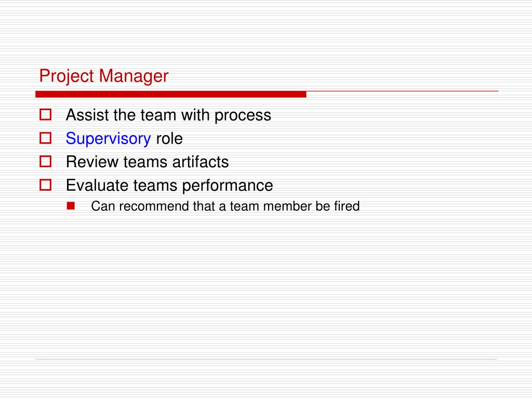Click the gray footer line at slide bottom
Image resolution: width=532 pixels, height=399 pixels.
266,359
